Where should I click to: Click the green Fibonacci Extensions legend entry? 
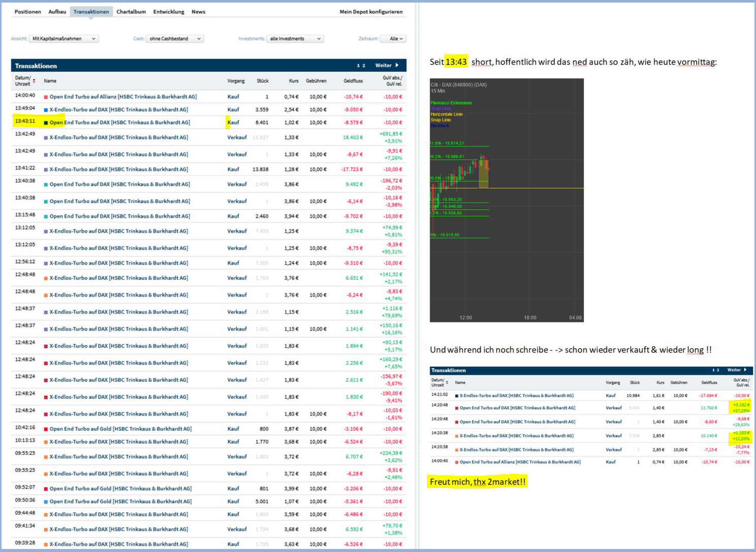pyautogui.click(x=451, y=103)
